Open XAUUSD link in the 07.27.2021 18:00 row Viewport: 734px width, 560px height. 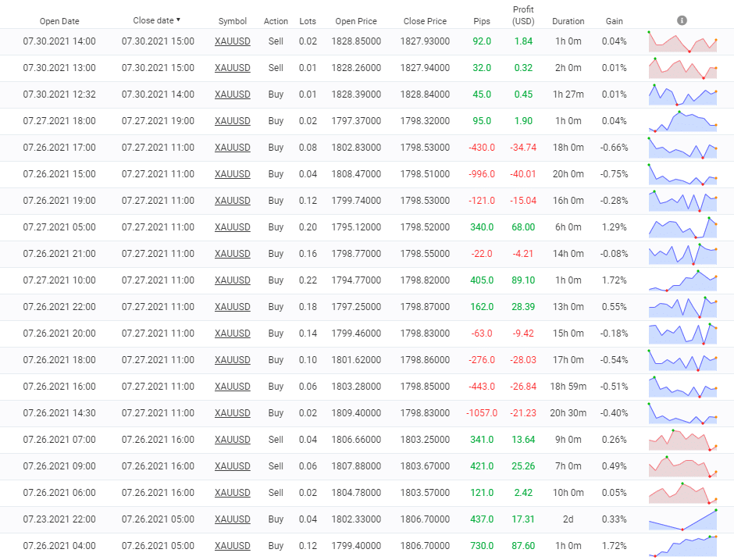click(232, 121)
